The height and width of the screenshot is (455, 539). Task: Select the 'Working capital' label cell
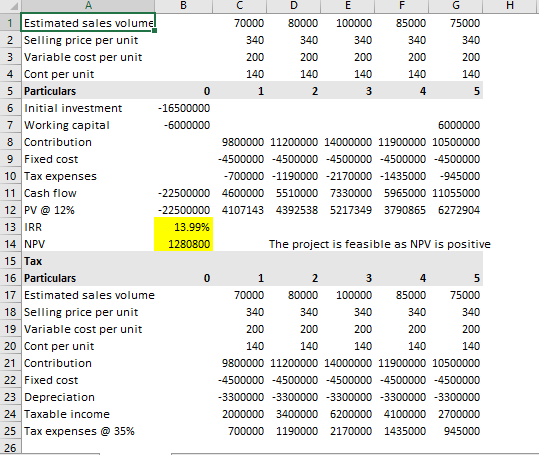88,125
